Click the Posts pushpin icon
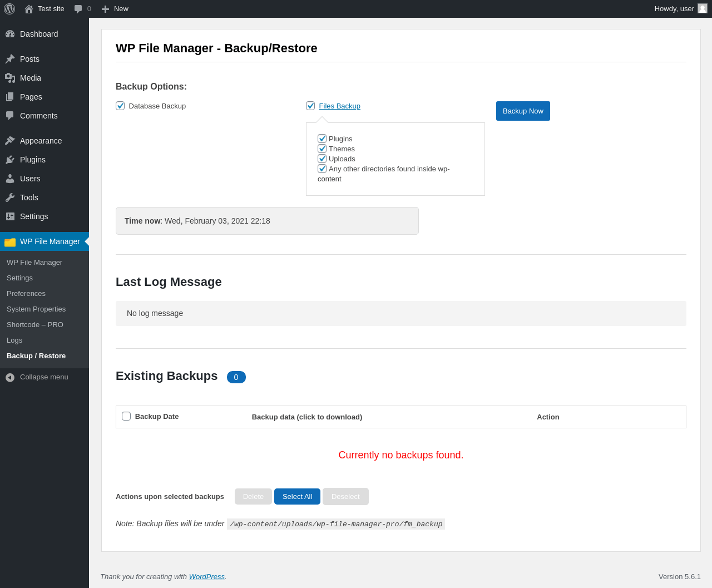712x588 pixels. [10, 59]
